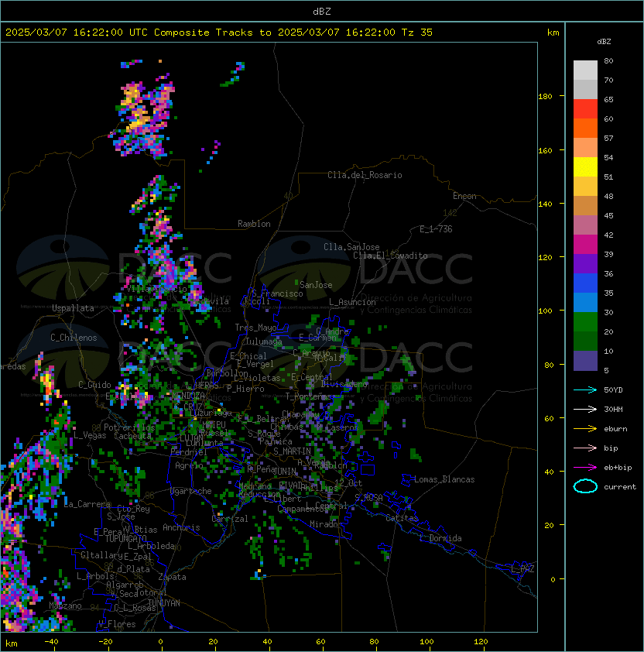
Task: Click the S_MARTIN label
Action: click(292, 451)
